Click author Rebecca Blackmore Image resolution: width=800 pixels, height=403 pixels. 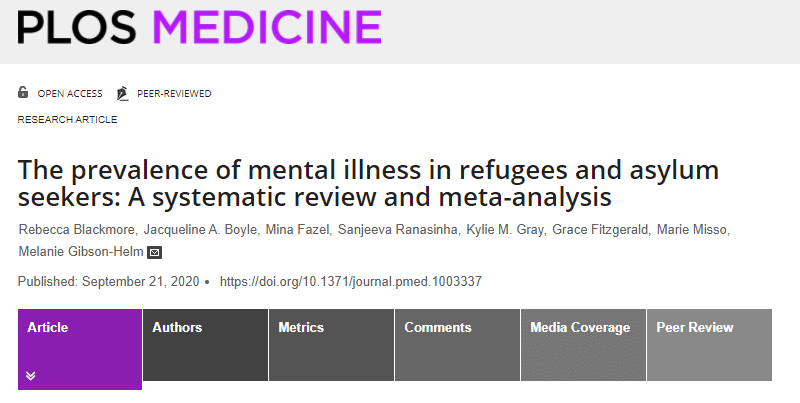tap(77, 230)
